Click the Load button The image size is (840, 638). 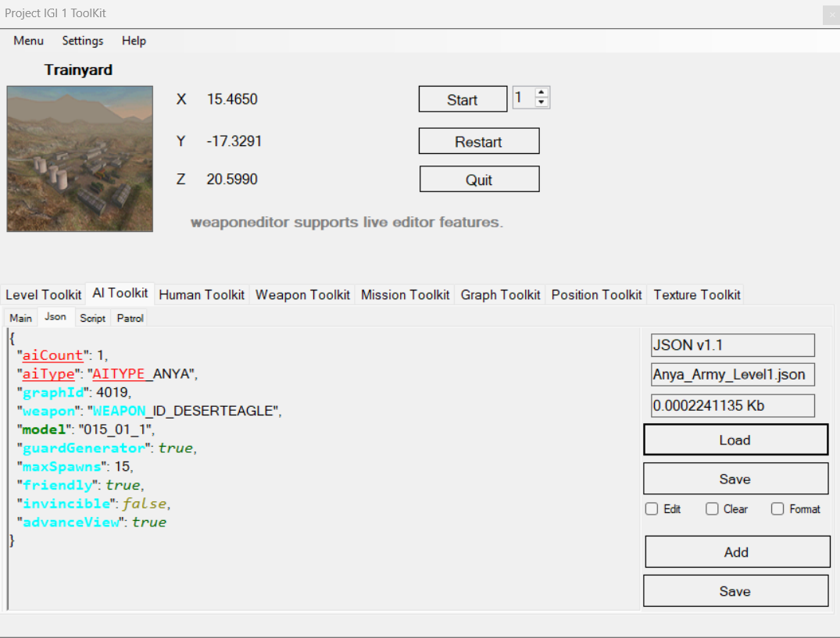(x=735, y=440)
